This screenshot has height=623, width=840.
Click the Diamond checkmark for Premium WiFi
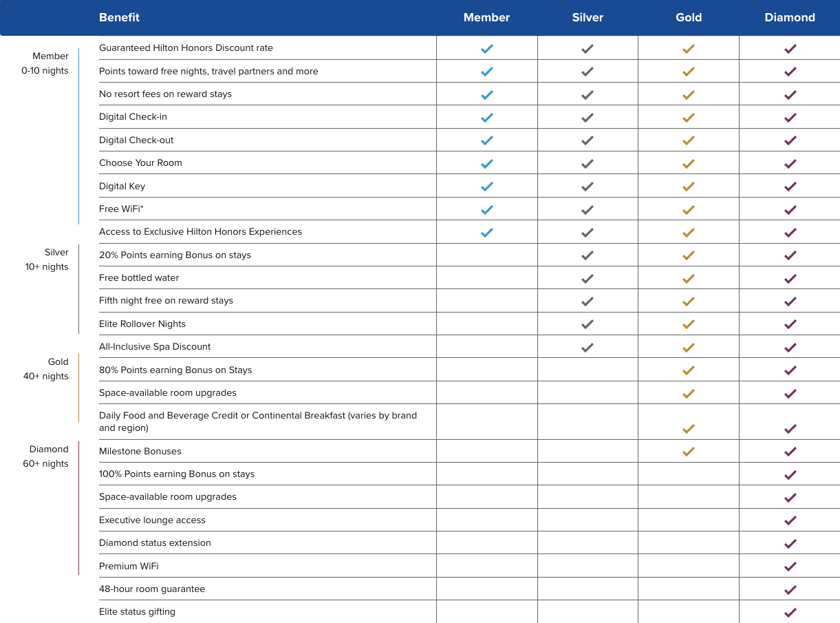(790, 567)
